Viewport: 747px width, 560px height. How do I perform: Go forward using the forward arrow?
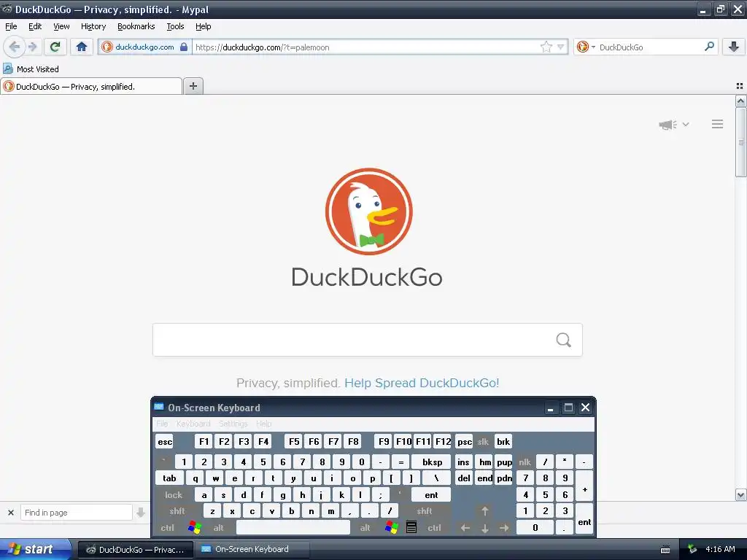click(x=32, y=47)
